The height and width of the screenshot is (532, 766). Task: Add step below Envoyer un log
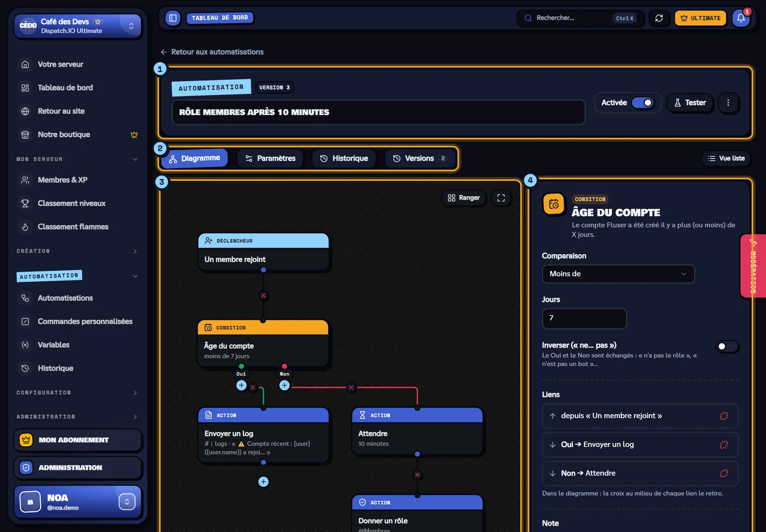pyautogui.click(x=263, y=482)
